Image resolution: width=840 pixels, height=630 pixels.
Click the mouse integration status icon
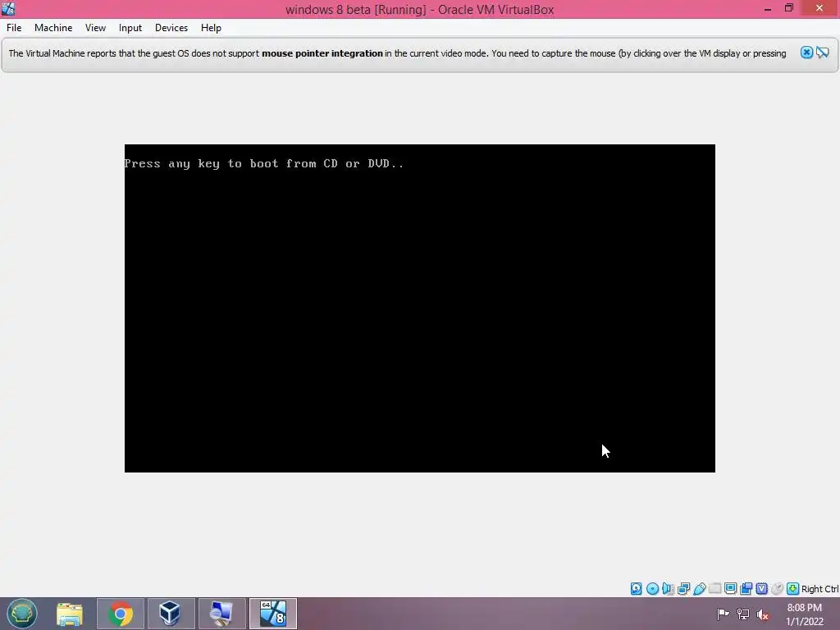pos(777,589)
